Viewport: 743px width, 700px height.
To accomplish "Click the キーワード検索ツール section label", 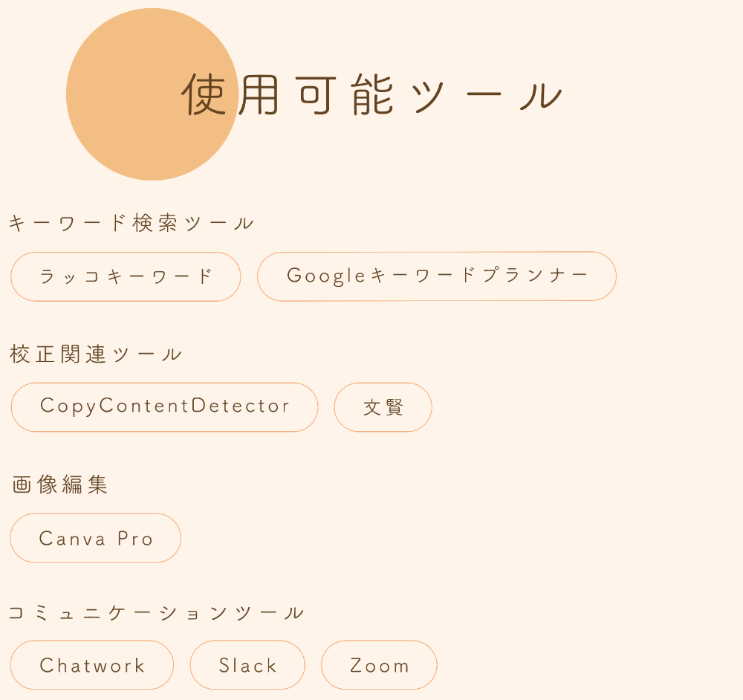I will [x=132, y=223].
